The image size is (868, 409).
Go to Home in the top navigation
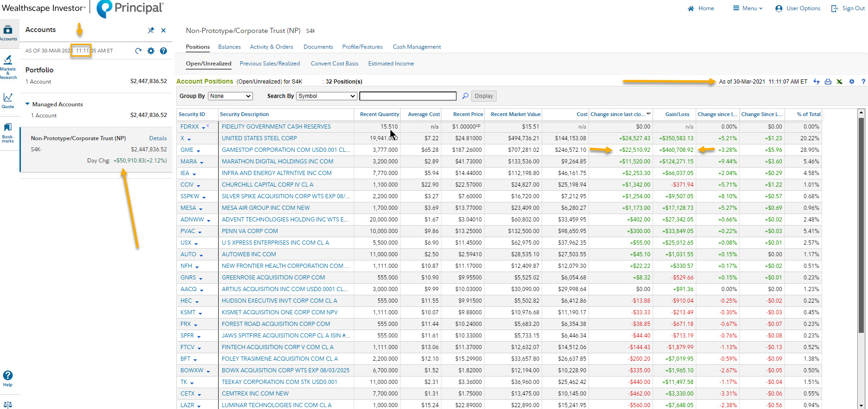coord(701,8)
